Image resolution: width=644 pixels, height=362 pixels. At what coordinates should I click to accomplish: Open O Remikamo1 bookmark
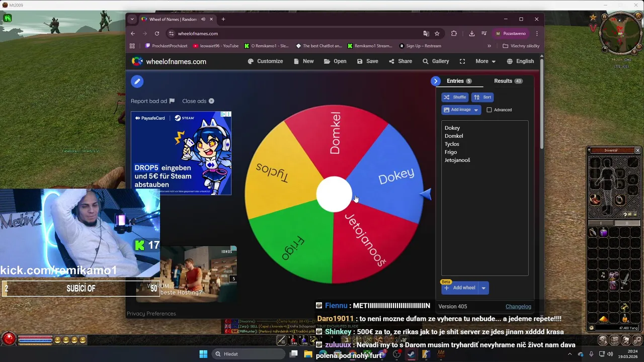[x=267, y=46]
